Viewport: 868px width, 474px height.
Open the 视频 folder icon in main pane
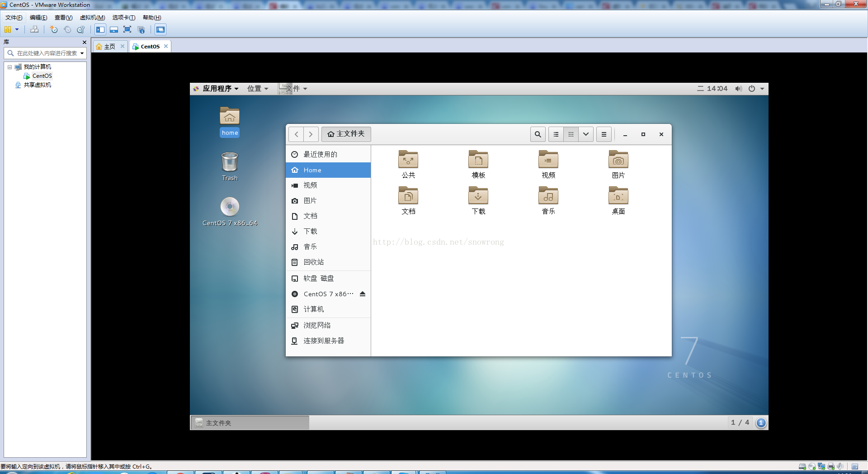coord(548,164)
